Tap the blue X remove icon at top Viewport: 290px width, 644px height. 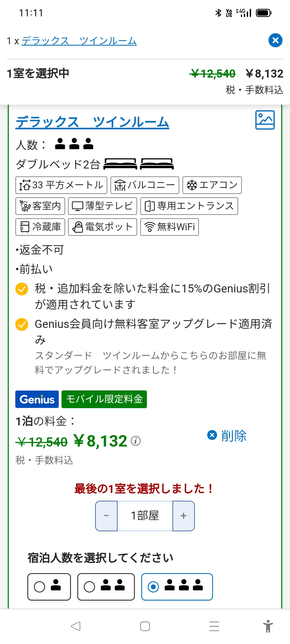click(275, 41)
